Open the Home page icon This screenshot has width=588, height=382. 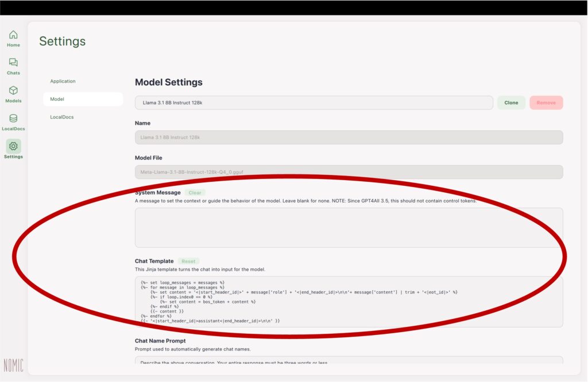13,36
